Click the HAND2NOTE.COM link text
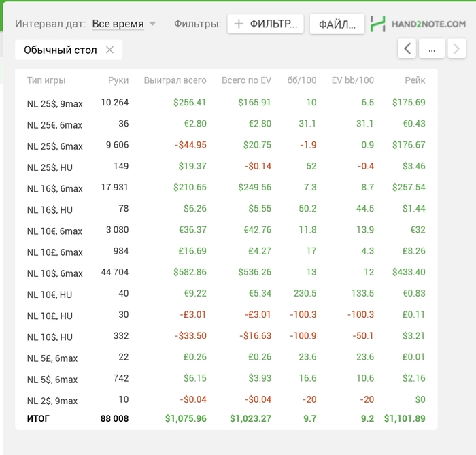The height and width of the screenshot is (455, 476). coord(428,24)
